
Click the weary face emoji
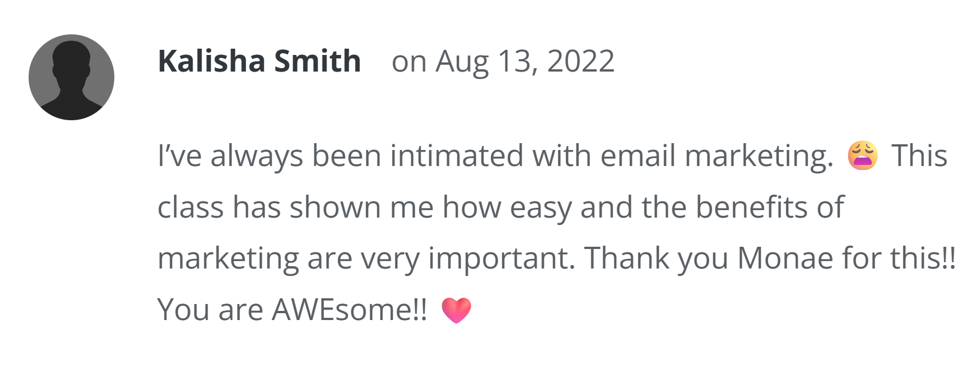862,156
